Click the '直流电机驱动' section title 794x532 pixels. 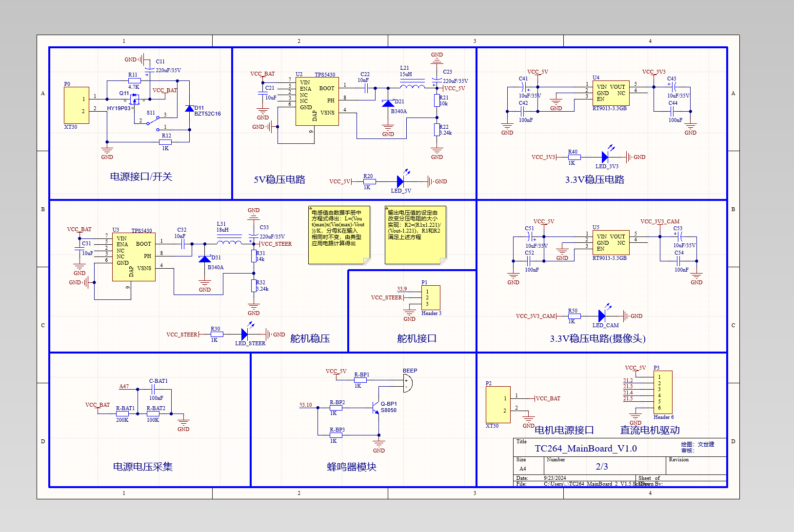pyautogui.click(x=650, y=430)
